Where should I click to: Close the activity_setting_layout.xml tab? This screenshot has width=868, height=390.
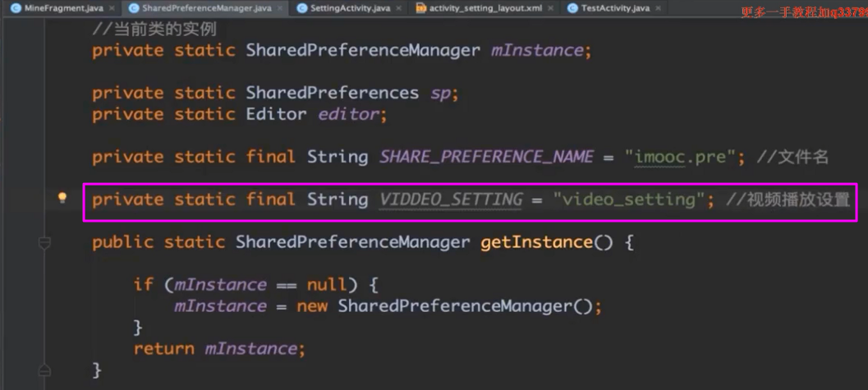(551, 9)
